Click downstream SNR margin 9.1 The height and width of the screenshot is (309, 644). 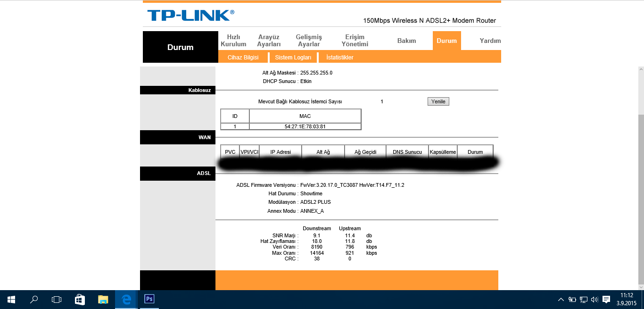point(317,235)
